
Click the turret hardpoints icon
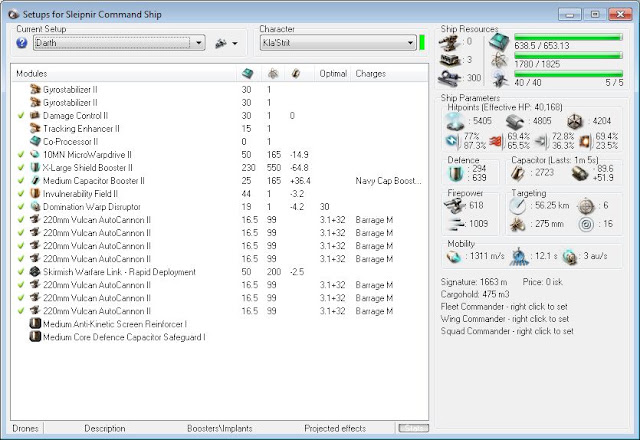point(450,42)
